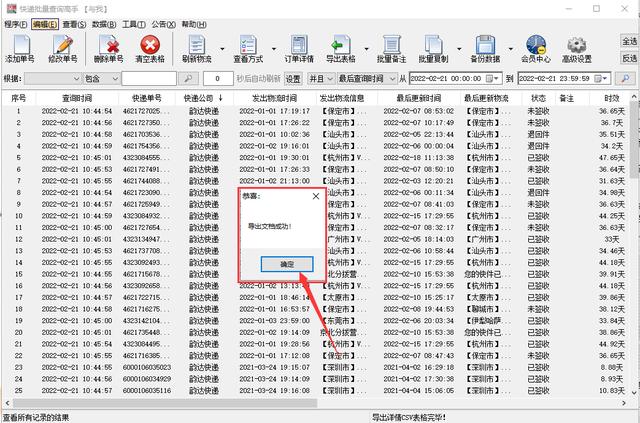Expand the 批量复制 dropdown arrow
This screenshot has width=640, height=423.
point(459,49)
